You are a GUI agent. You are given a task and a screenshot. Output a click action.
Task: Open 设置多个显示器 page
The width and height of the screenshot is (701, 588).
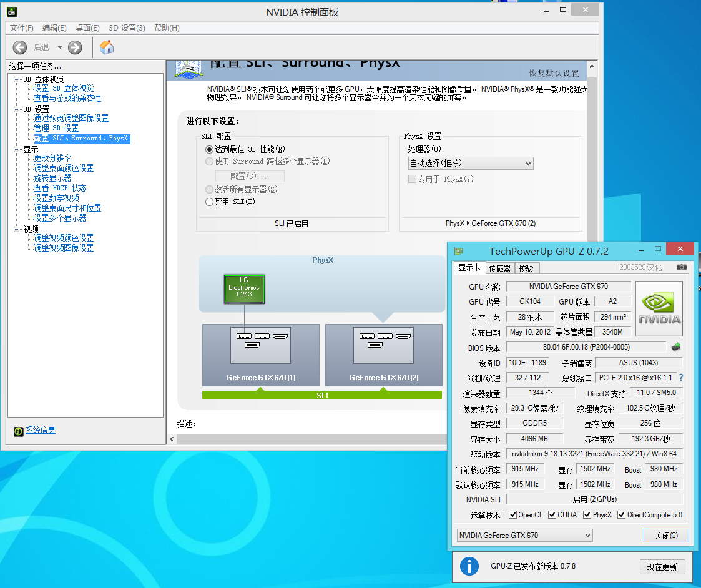tap(61, 218)
